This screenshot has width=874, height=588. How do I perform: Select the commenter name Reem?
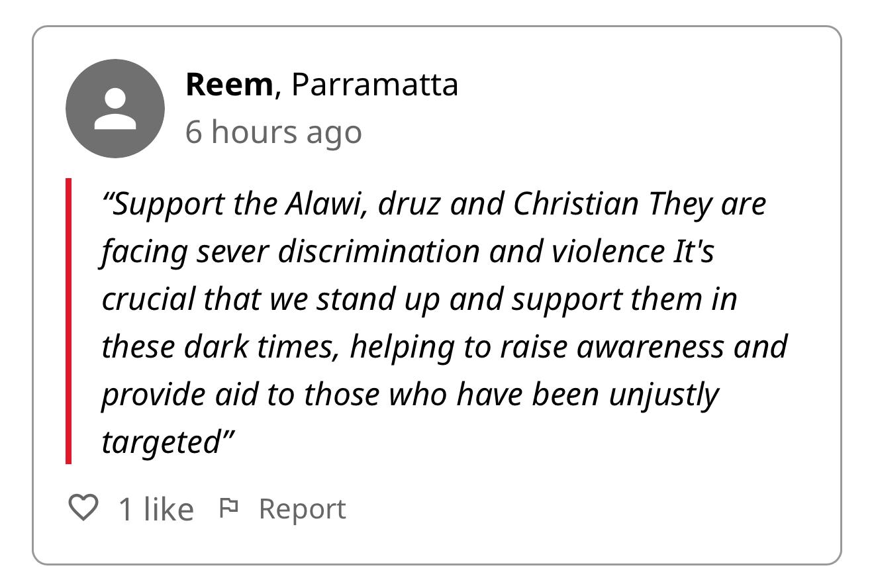point(228,85)
